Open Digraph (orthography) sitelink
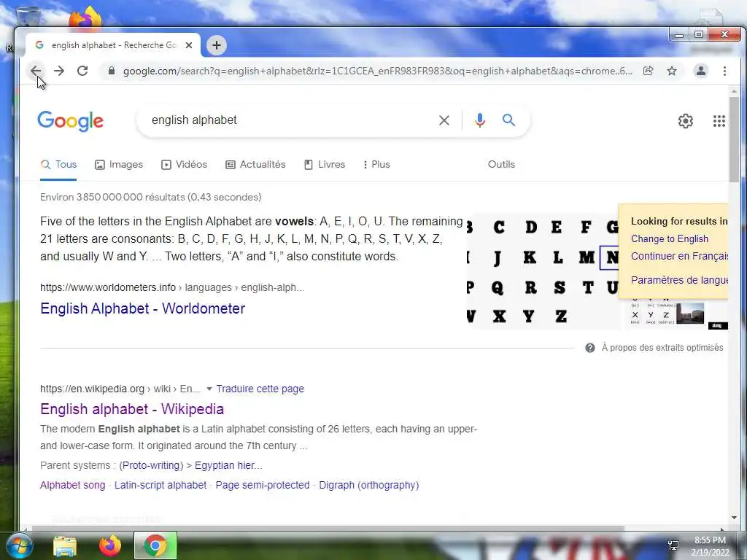Viewport: 747px width, 560px height. [x=368, y=485]
